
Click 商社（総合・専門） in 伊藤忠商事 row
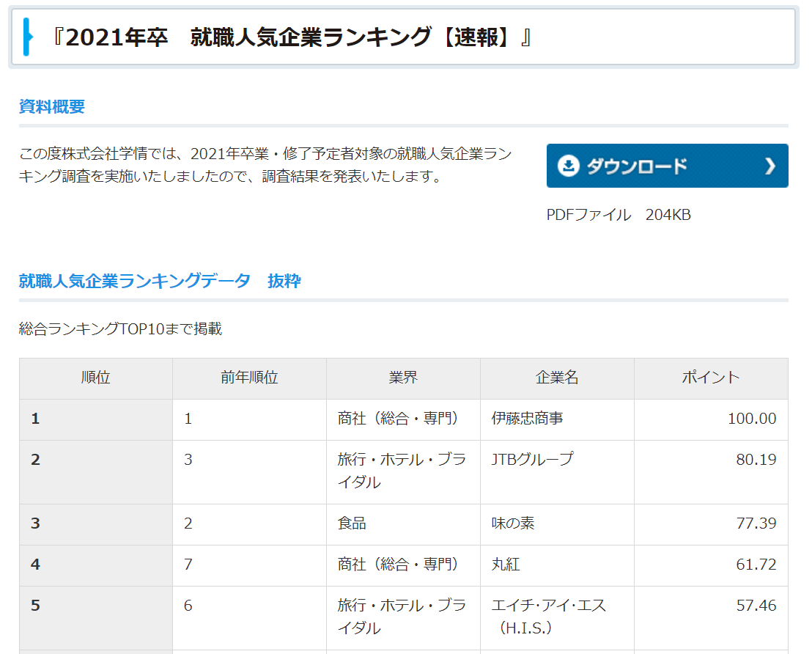403,420
